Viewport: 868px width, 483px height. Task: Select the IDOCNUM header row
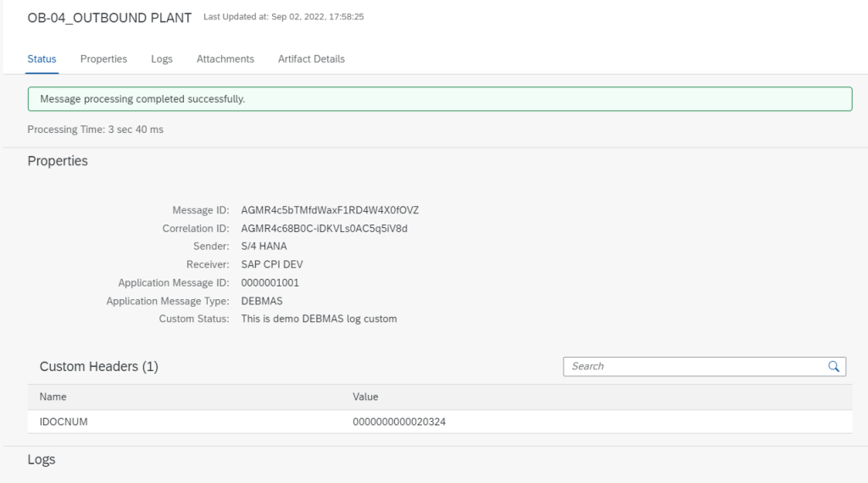(x=64, y=421)
